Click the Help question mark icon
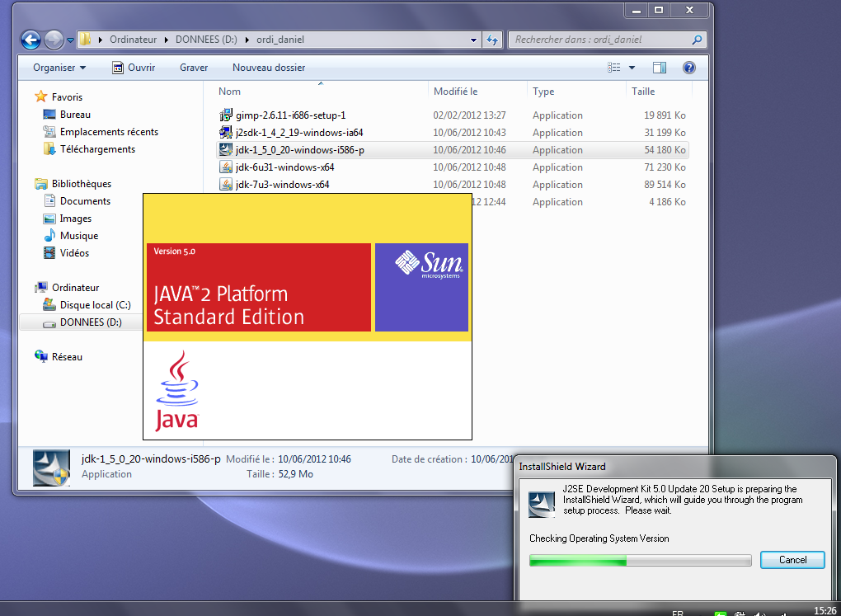The image size is (841, 616). (689, 68)
